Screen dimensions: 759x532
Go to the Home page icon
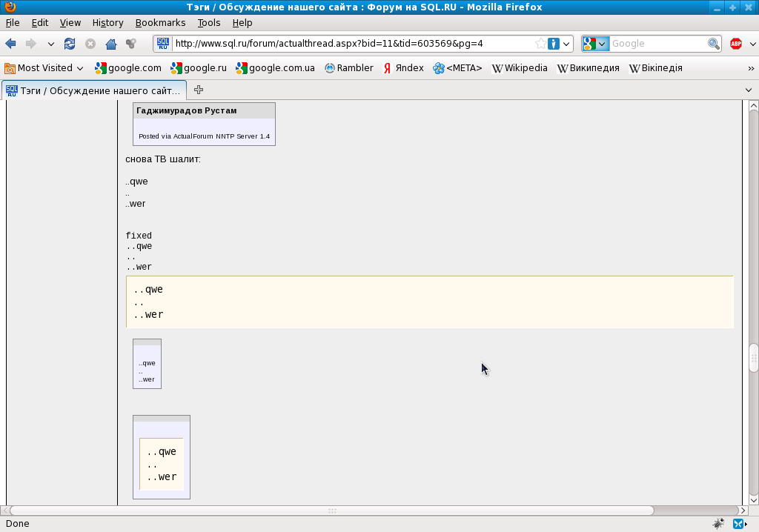click(x=110, y=44)
